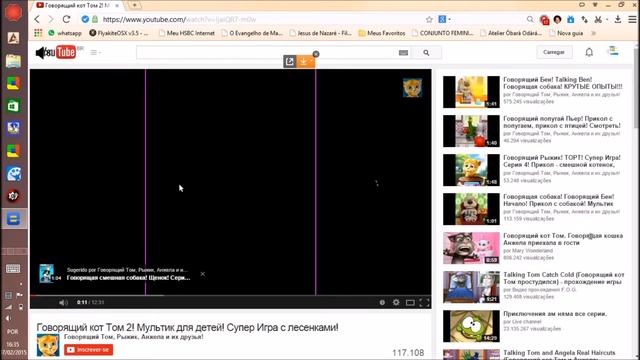Click the YouTube search magnifier button
The width and height of the screenshot is (640, 360).
[426, 52]
